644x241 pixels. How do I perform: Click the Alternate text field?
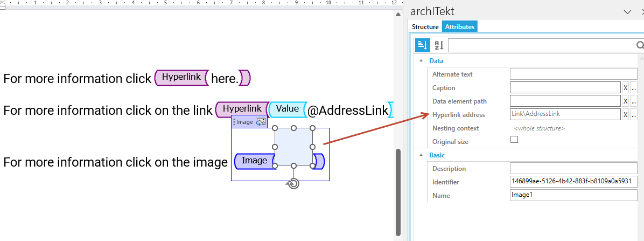click(x=573, y=74)
